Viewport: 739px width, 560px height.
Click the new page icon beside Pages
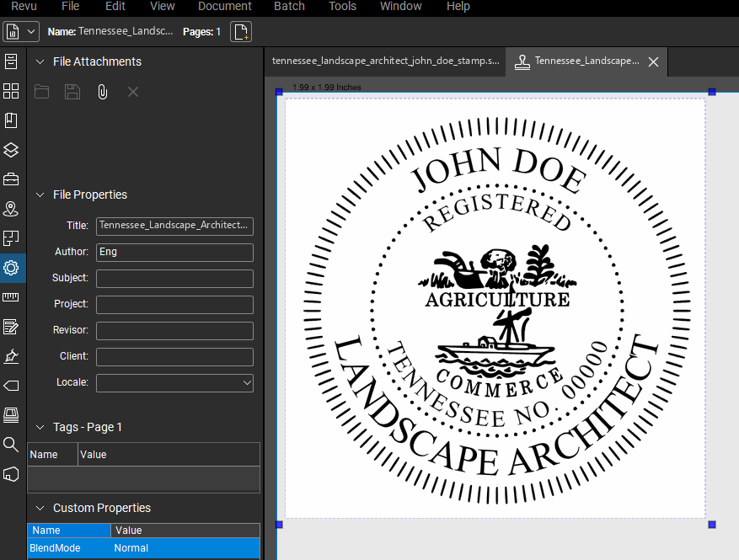(x=241, y=32)
